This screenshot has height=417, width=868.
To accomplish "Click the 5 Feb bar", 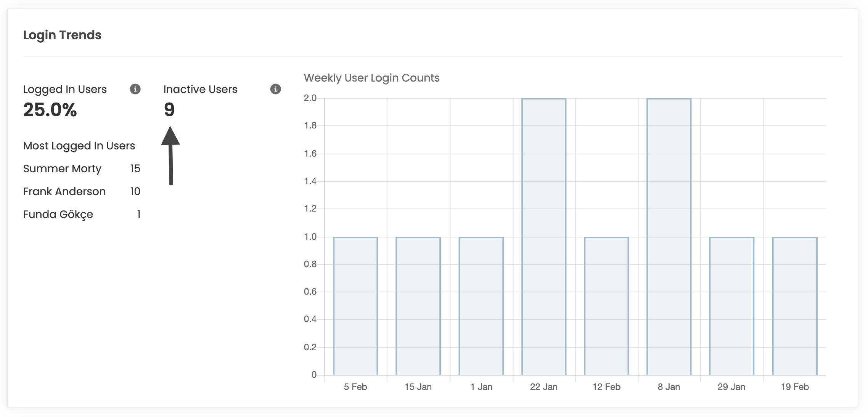I will [x=355, y=306].
